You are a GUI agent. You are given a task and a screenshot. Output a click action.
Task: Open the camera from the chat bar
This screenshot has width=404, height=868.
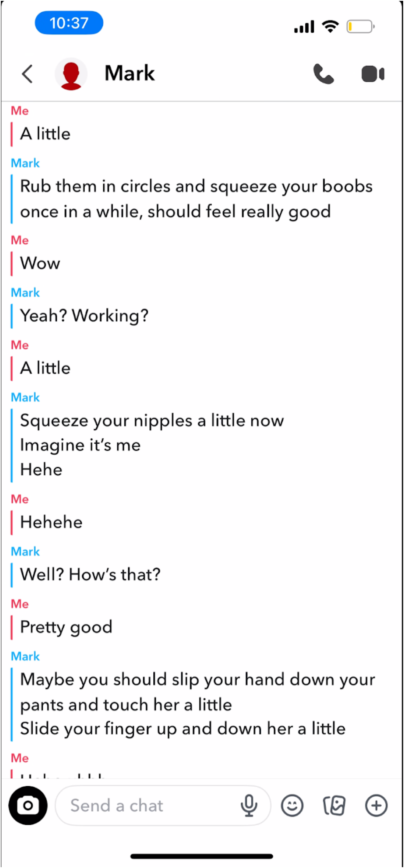(x=28, y=805)
